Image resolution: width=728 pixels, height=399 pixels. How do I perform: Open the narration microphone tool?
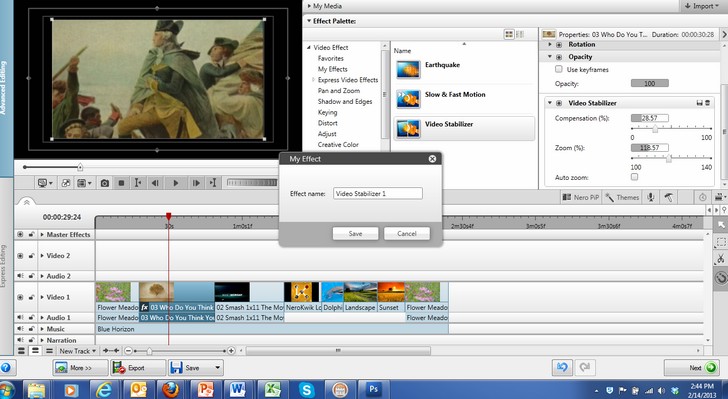pos(651,197)
